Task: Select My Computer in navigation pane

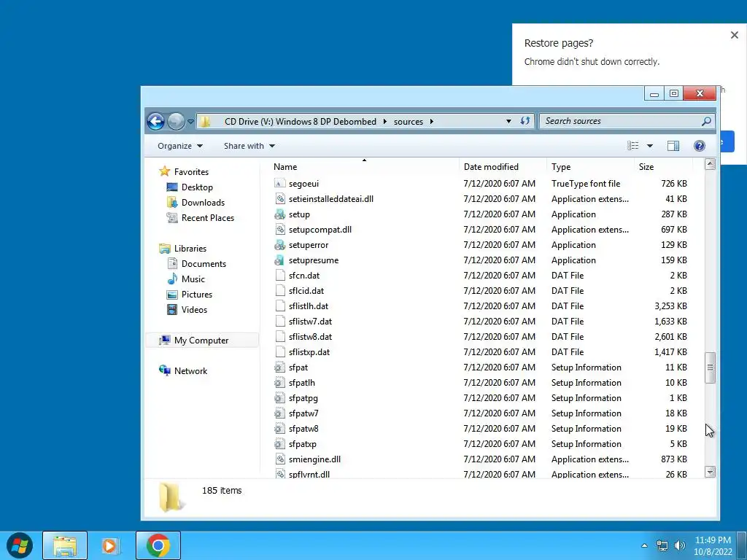Action: [201, 341]
